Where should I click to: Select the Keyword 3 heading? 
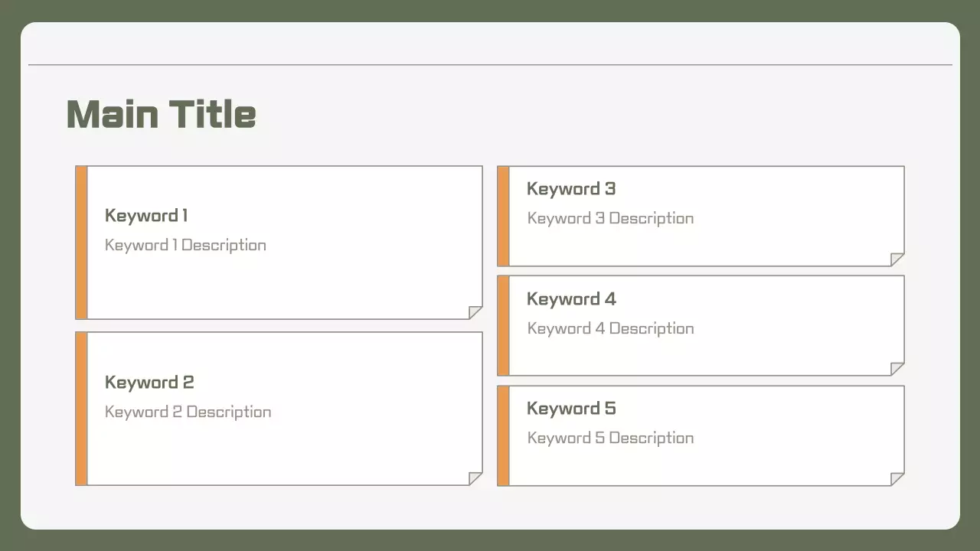(571, 189)
